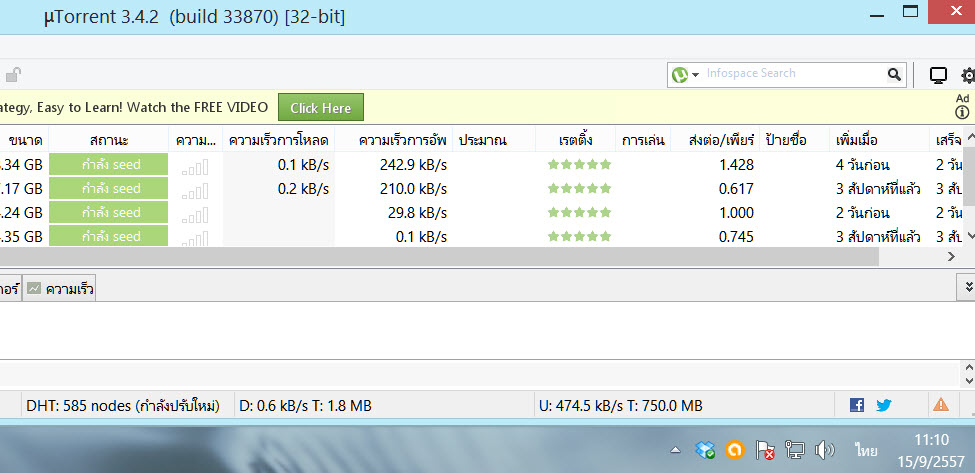
Task: Click the Twitter share icon
Action: pos(884,405)
